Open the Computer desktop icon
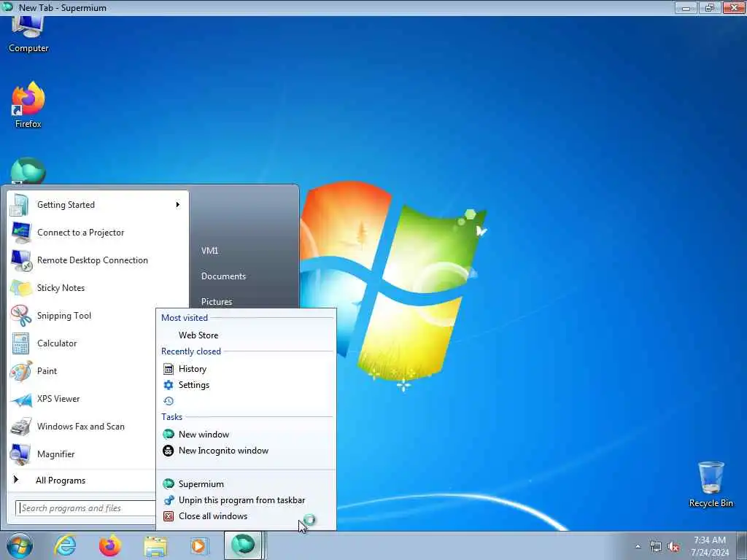Viewport: 747px width, 560px height. (x=28, y=34)
